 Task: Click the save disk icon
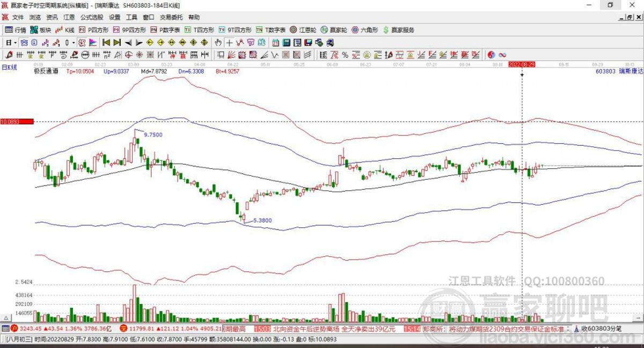click(308, 42)
